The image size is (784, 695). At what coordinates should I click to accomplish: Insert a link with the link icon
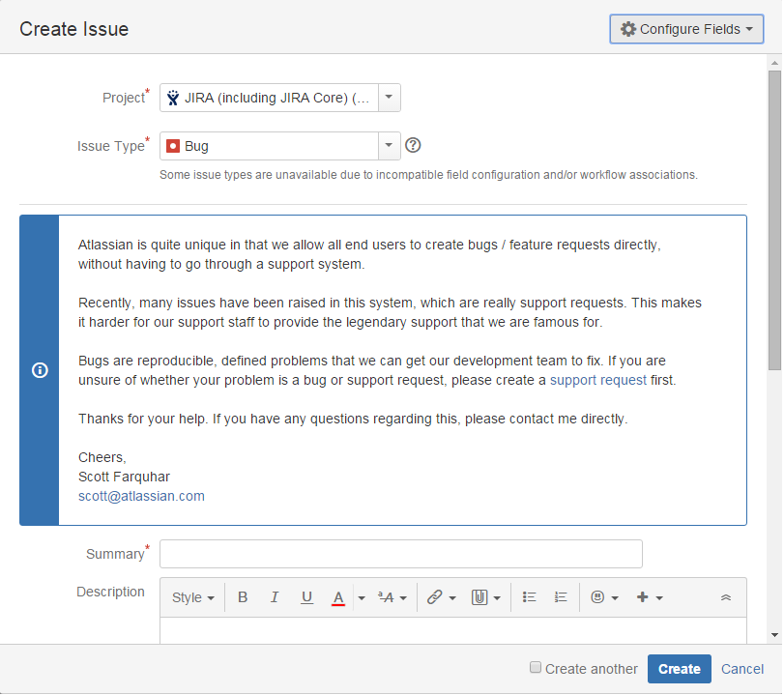pyautogui.click(x=434, y=597)
